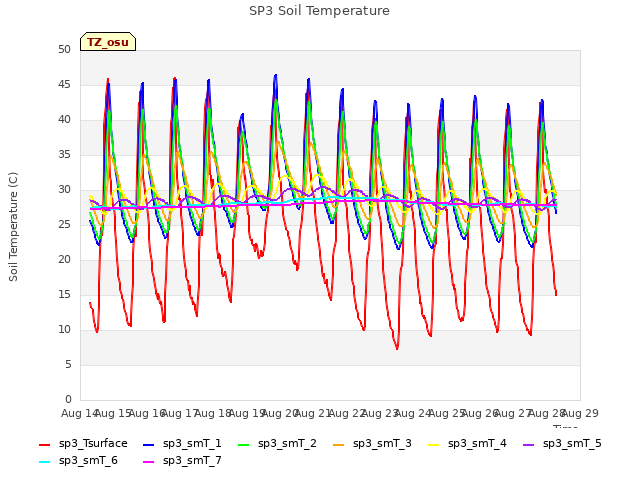The height and width of the screenshot is (480, 640).
Task: Toggle sp3_smT_1 legend entry
Action: pyautogui.click(x=182, y=444)
